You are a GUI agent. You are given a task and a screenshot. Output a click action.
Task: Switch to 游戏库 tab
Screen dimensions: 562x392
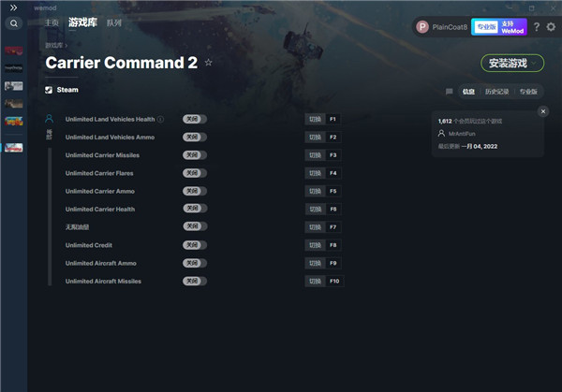(x=82, y=22)
